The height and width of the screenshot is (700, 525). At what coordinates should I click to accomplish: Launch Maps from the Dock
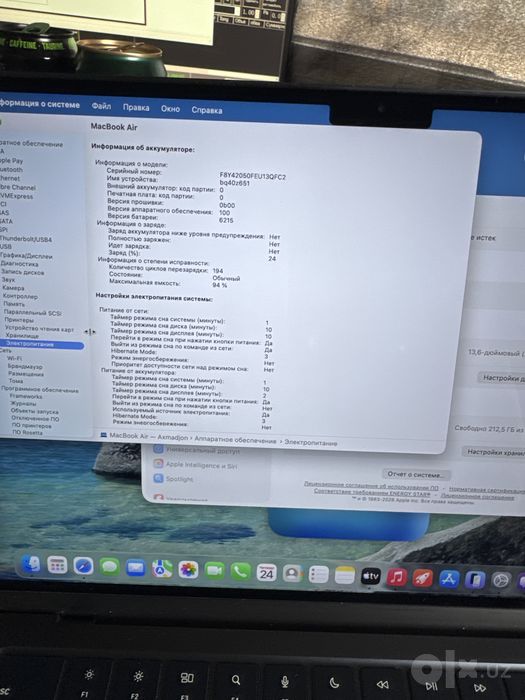162,569
